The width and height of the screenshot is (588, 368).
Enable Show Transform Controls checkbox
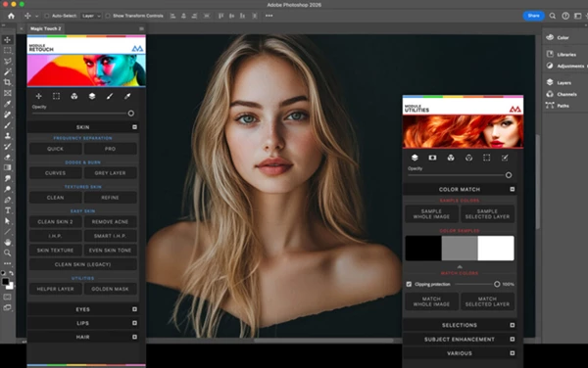coord(108,16)
